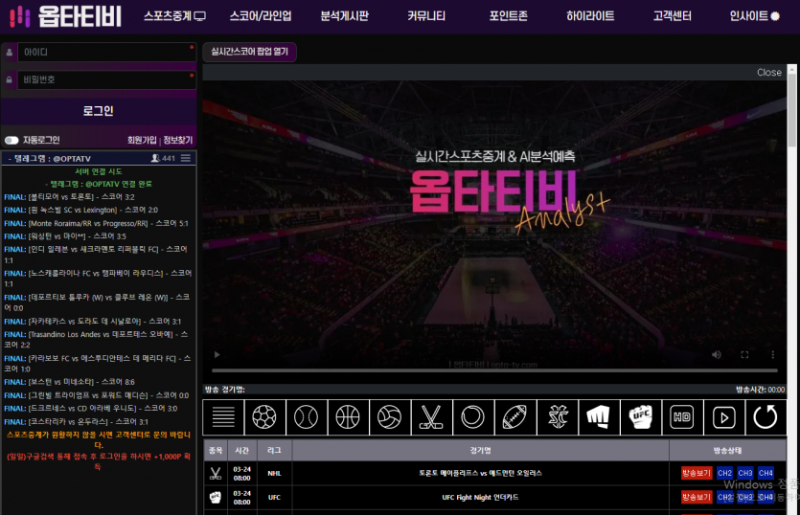Open the 실시간스코어 팝업 열기 button
Viewport: 800px width, 515px height.
coord(249,52)
